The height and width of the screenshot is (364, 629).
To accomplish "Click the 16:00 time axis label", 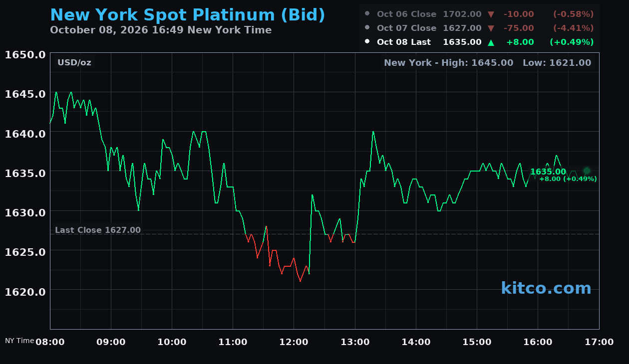I will pyautogui.click(x=538, y=342).
